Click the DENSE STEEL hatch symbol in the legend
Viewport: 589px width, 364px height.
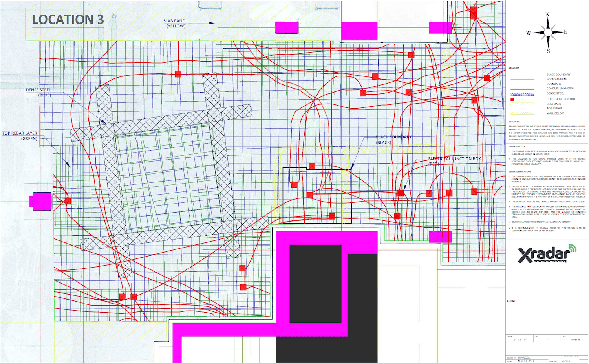pos(522,94)
